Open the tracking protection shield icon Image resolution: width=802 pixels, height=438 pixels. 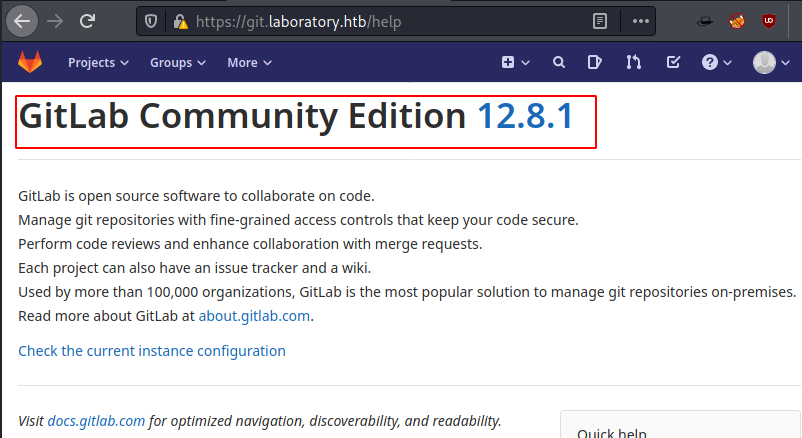[x=151, y=21]
